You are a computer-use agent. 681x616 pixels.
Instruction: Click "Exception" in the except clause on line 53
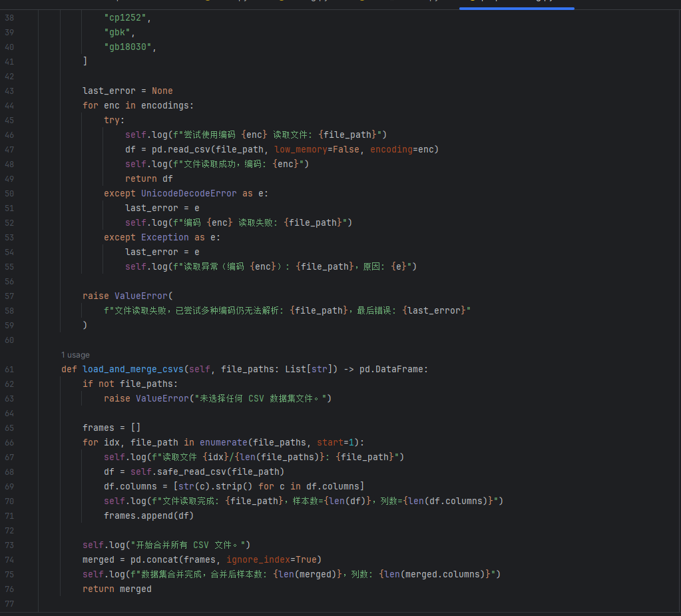tap(165, 238)
